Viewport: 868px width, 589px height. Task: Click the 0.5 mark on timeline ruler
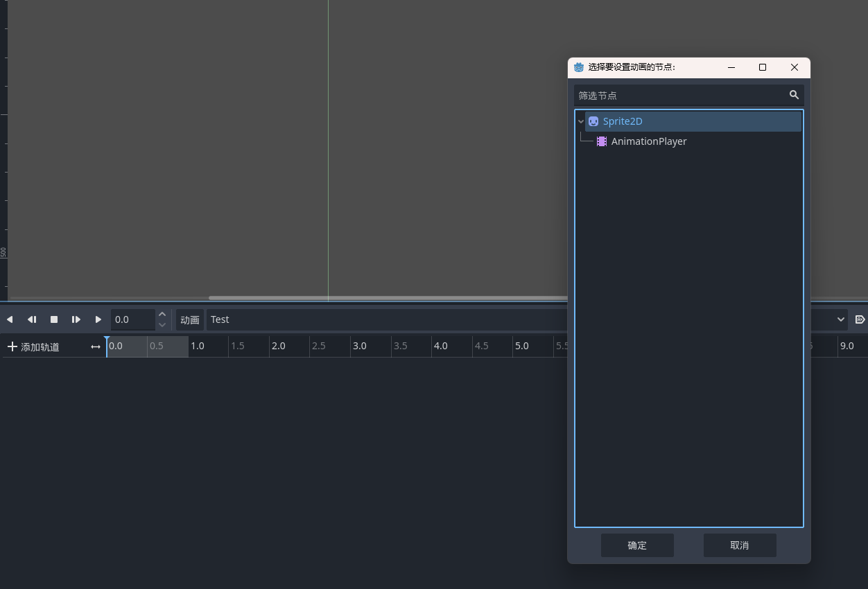point(157,346)
